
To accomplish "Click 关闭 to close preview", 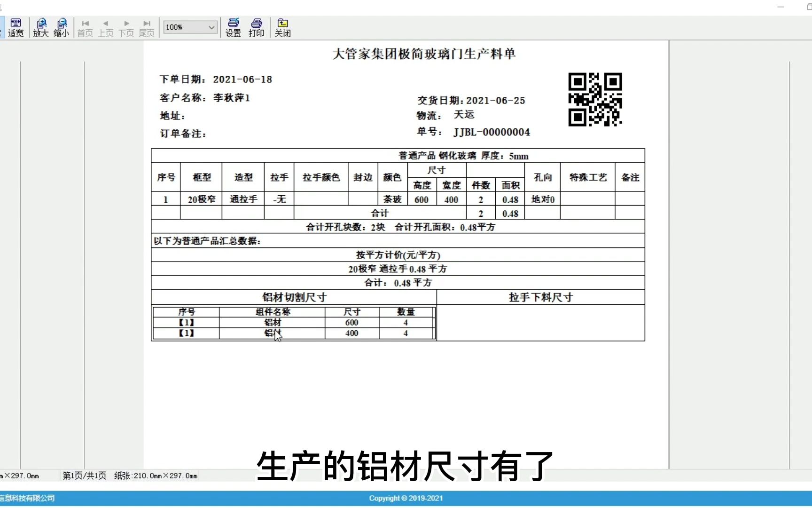I will click(x=283, y=28).
